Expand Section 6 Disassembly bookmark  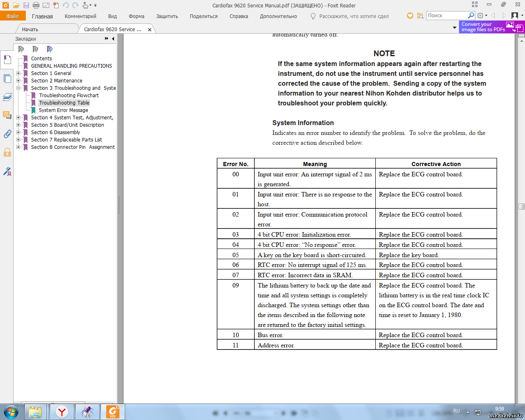pos(18,132)
